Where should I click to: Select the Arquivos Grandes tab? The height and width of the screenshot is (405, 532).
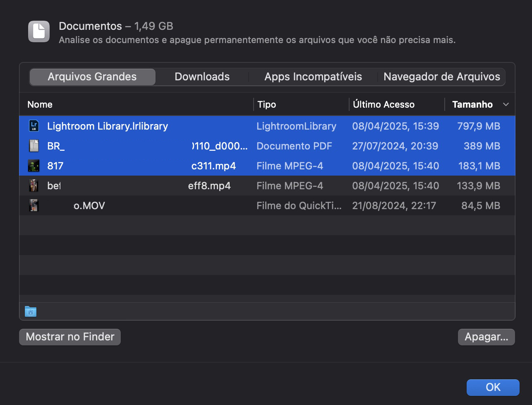[92, 77]
